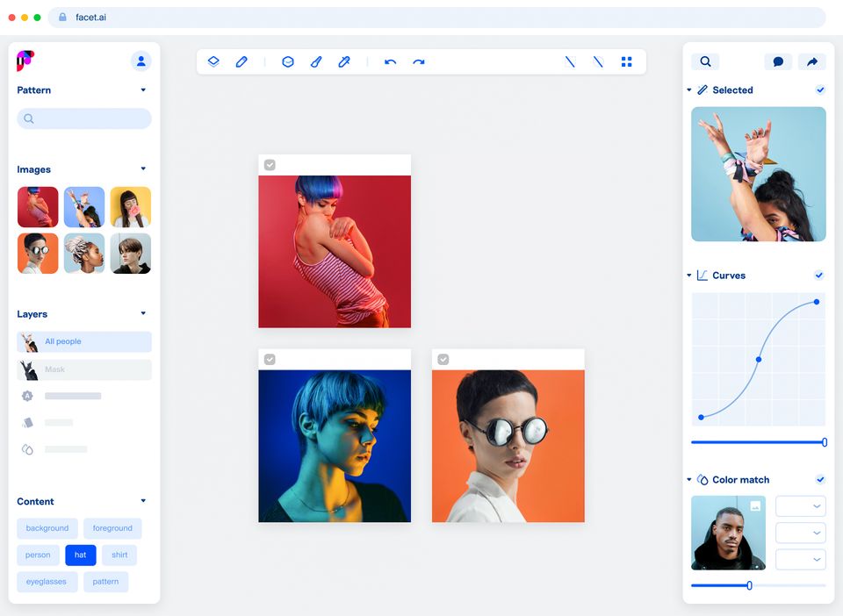Click the Selected pencil icon
Image resolution: width=843 pixels, height=616 pixels.
702,90
